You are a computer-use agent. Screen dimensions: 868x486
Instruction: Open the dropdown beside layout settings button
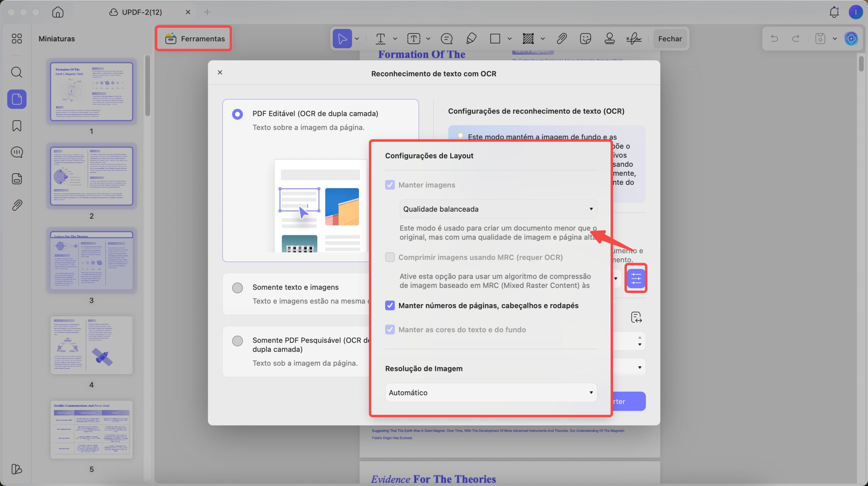pyautogui.click(x=616, y=278)
